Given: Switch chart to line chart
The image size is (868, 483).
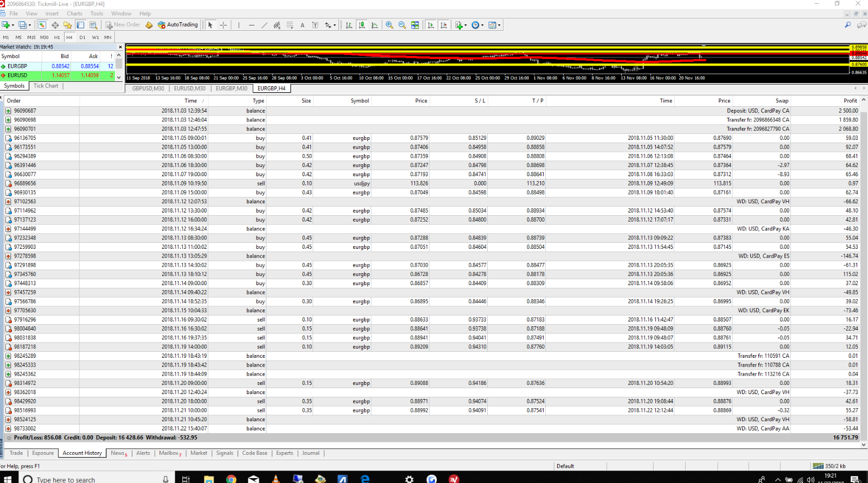Looking at the screenshot, I should [374, 25].
